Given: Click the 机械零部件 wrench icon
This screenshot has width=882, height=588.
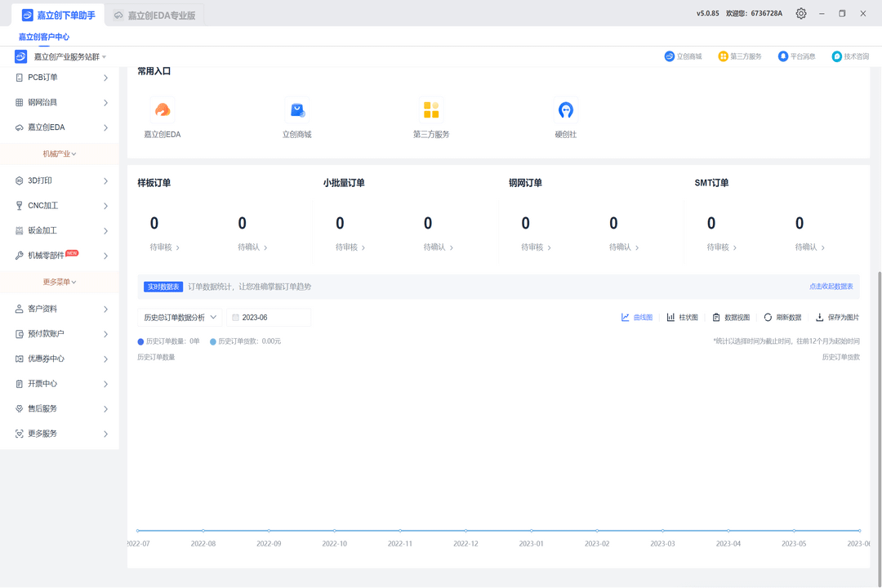Looking at the screenshot, I should pos(19,256).
